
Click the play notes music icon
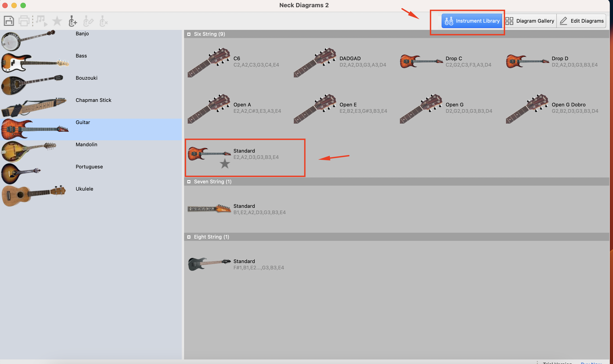click(41, 21)
